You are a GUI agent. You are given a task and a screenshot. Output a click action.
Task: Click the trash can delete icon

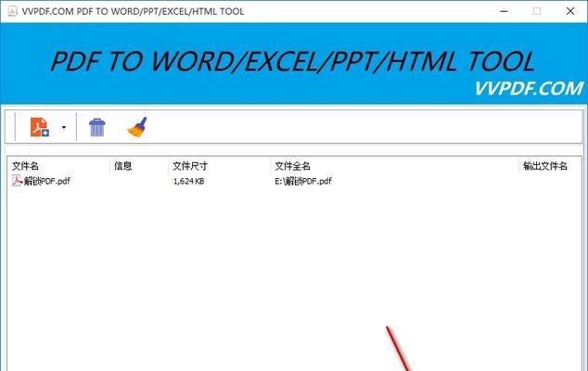[97, 127]
